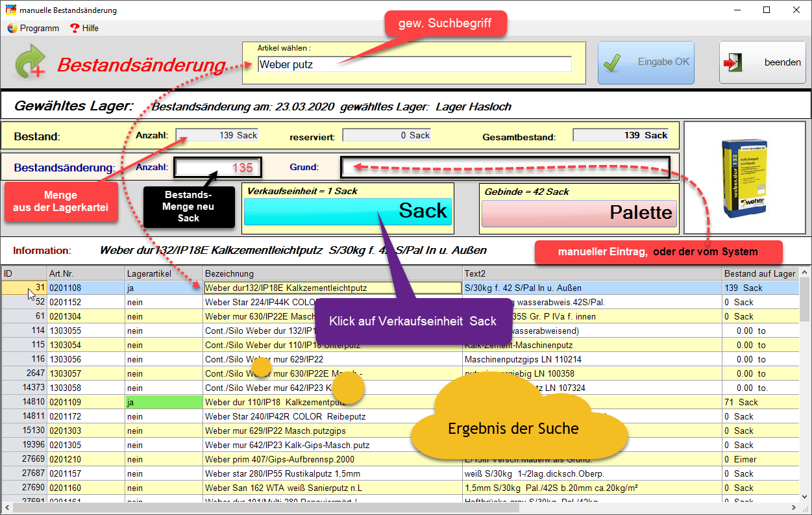Sort by the Bezeichnung column header

coord(333,273)
